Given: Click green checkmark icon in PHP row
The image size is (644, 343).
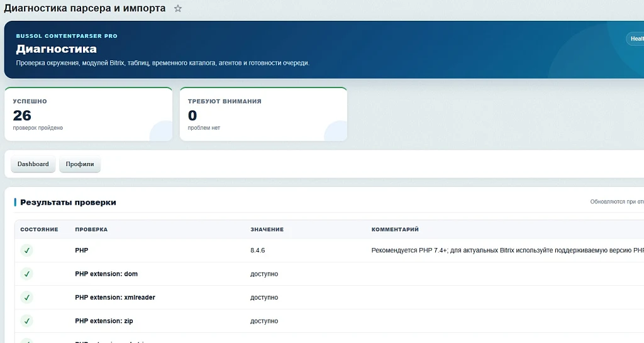Looking at the screenshot, I should (26, 250).
